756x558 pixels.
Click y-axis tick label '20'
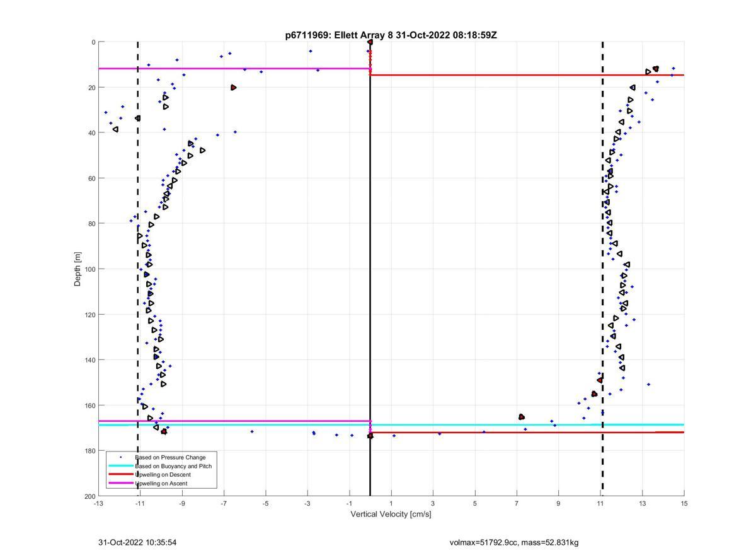pyautogui.click(x=91, y=88)
